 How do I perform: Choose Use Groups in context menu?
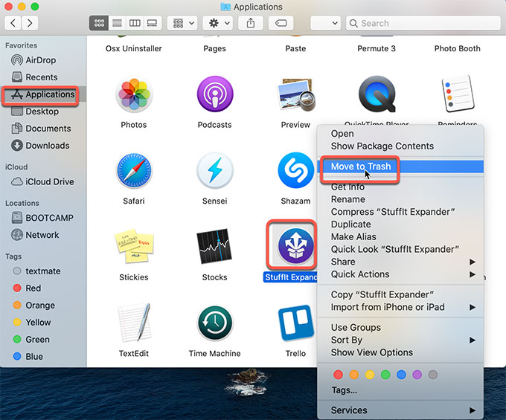[400, 328]
